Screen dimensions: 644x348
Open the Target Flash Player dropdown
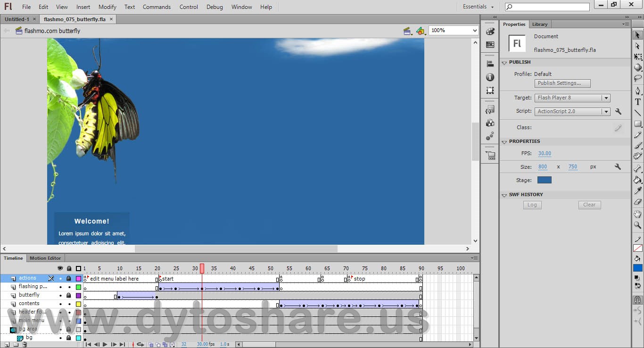point(573,98)
